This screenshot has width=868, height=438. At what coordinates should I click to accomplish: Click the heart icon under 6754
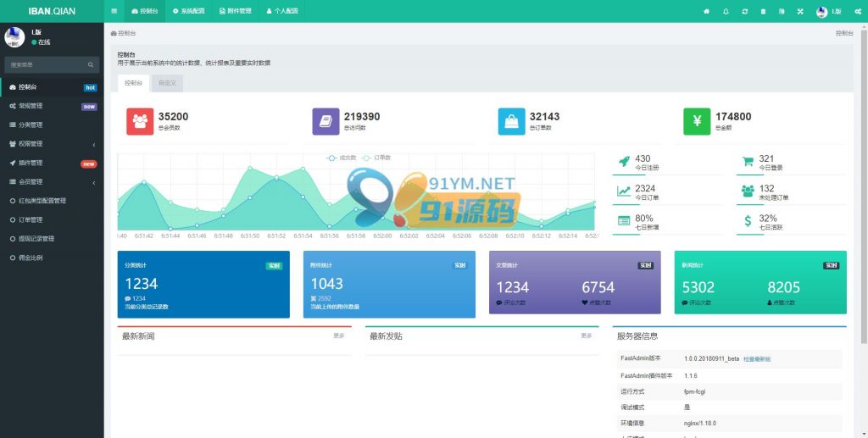click(585, 302)
